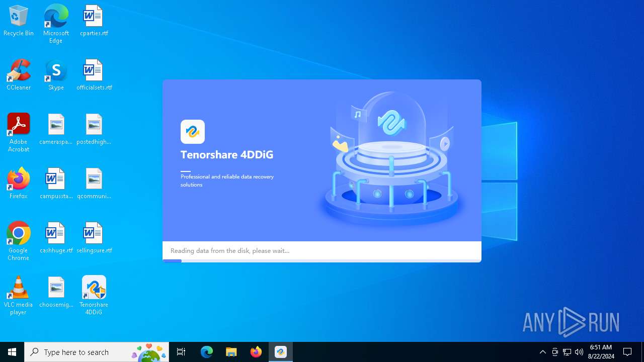The width and height of the screenshot is (644, 362).
Task: Open the Meet Now tray icon
Action: pos(555,352)
